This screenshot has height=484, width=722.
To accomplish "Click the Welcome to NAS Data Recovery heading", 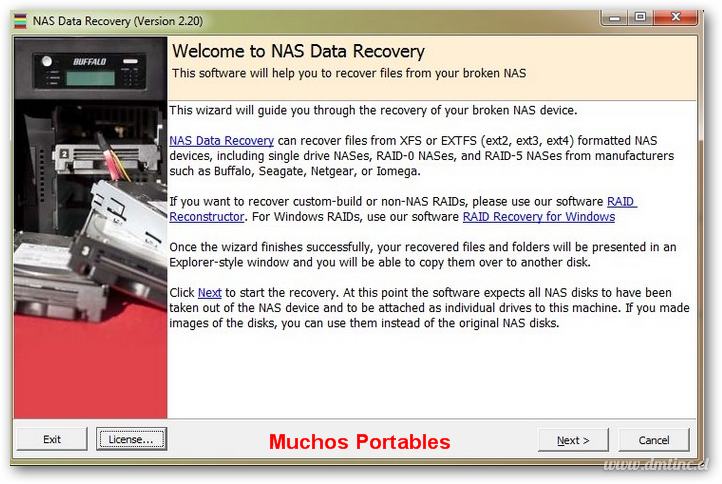I will [298, 51].
